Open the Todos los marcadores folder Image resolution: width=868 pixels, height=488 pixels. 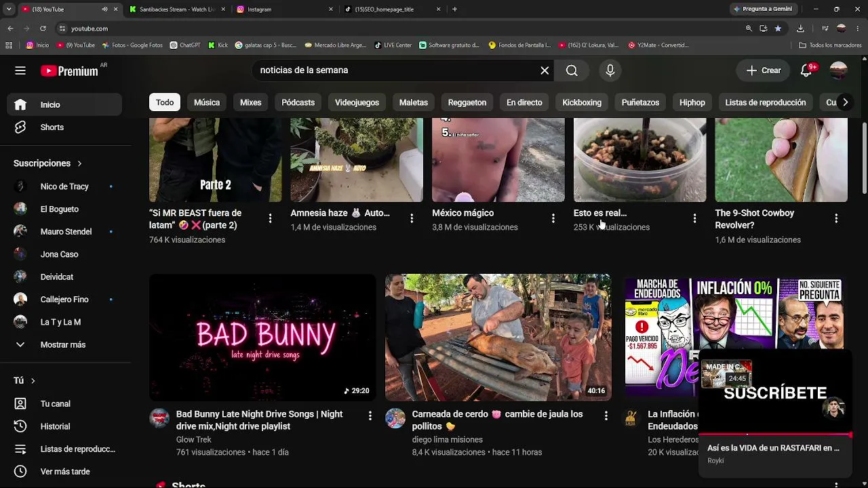[830, 45]
